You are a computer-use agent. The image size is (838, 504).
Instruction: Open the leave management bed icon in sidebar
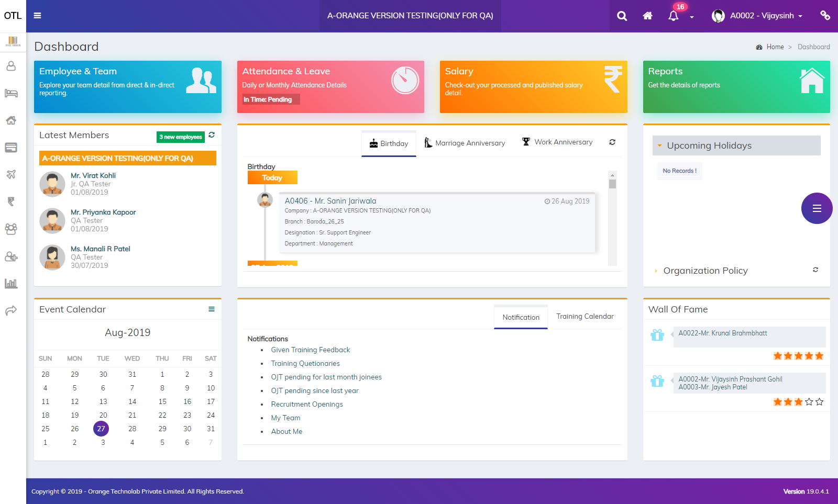[x=12, y=93]
